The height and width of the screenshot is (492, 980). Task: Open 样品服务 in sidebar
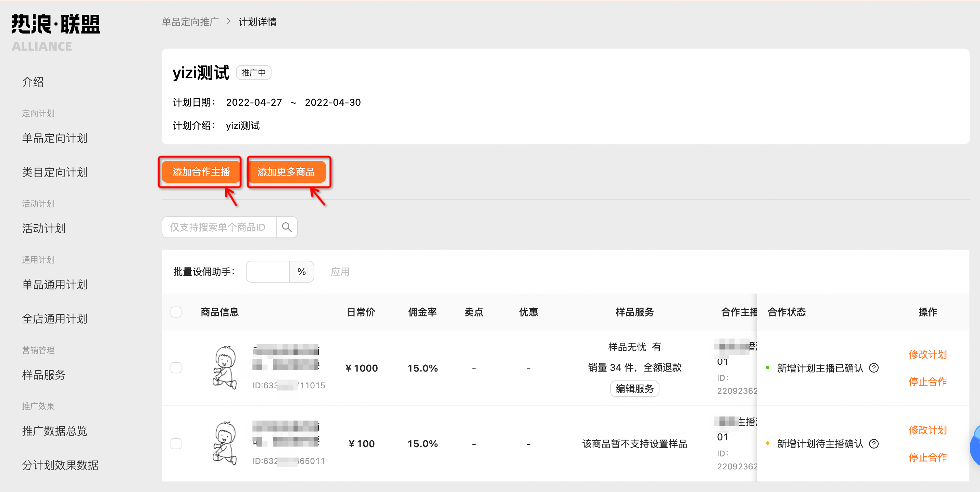click(44, 375)
